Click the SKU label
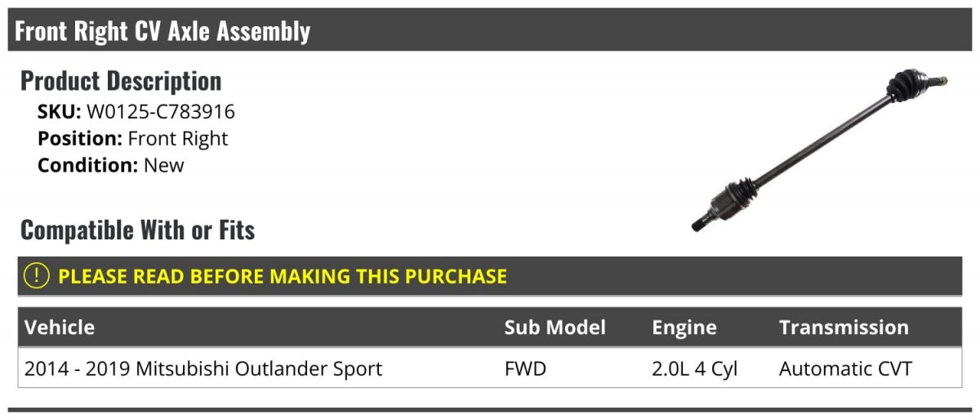The height and width of the screenshot is (420, 980). click(x=60, y=112)
